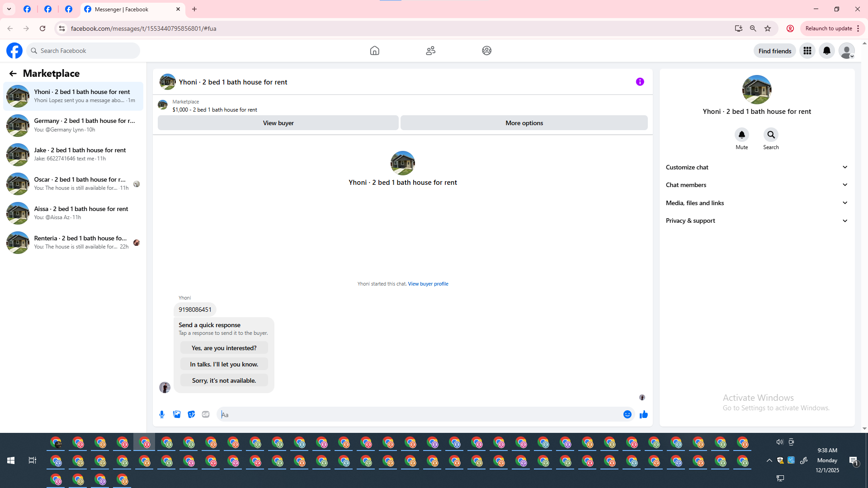View site information icon
This screenshot has height=488, width=868.
click(x=62, y=28)
